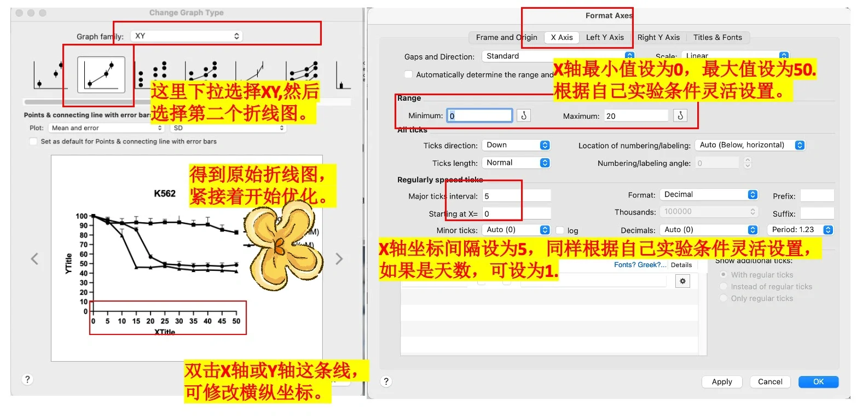The width and height of the screenshot is (868, 416).
Task: Click the Prefix input field
Action: tap(817, 196)
